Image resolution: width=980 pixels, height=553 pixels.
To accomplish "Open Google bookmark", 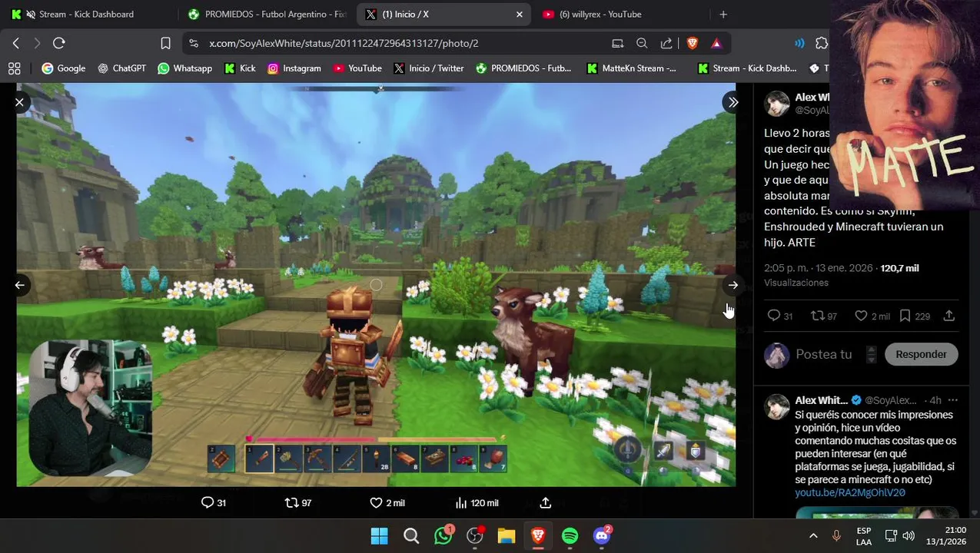I will [63, 68].
